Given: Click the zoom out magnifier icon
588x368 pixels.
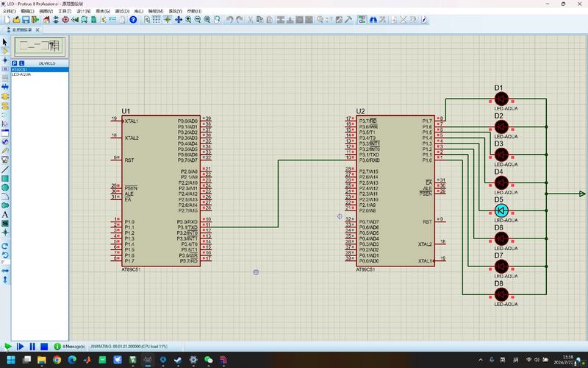Looking at the screenshot, I should click(198, 20).
